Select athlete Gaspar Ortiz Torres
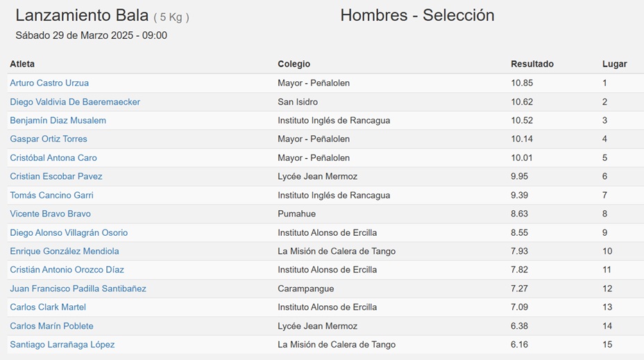The height and width of the screenshot is (360, 644). coord(49,139)
